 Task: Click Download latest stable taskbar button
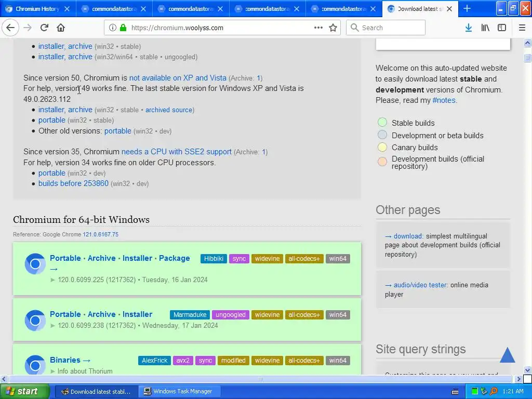pyautogui.click(x=96, y=392)
